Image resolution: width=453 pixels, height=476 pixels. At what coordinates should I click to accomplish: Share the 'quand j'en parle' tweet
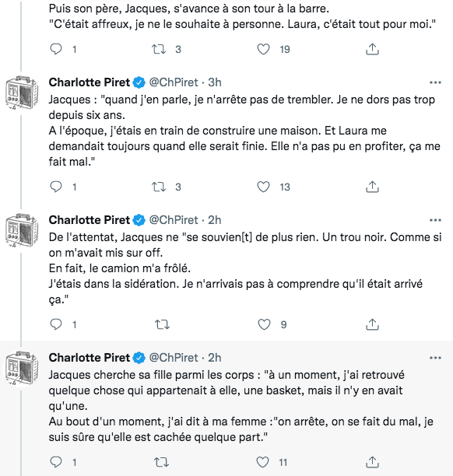click(372, 187)
